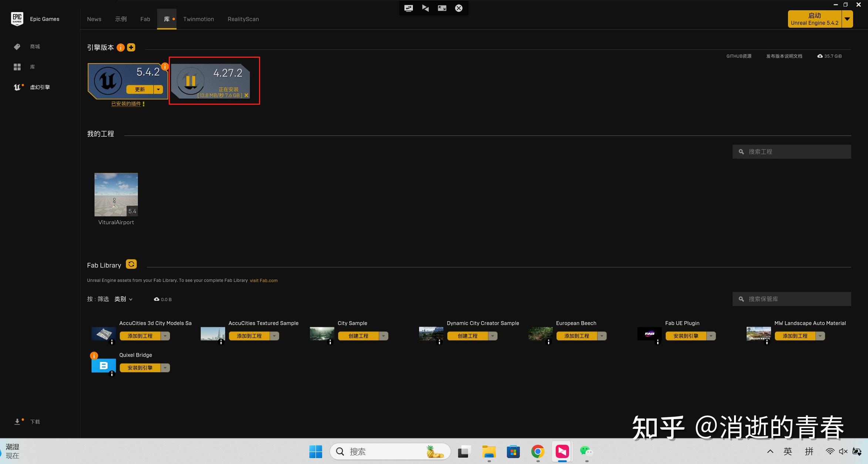Expand the 5.4.2 更新 dropdown arrow
This screenshot has width=868, height=464.
point(158,90)
